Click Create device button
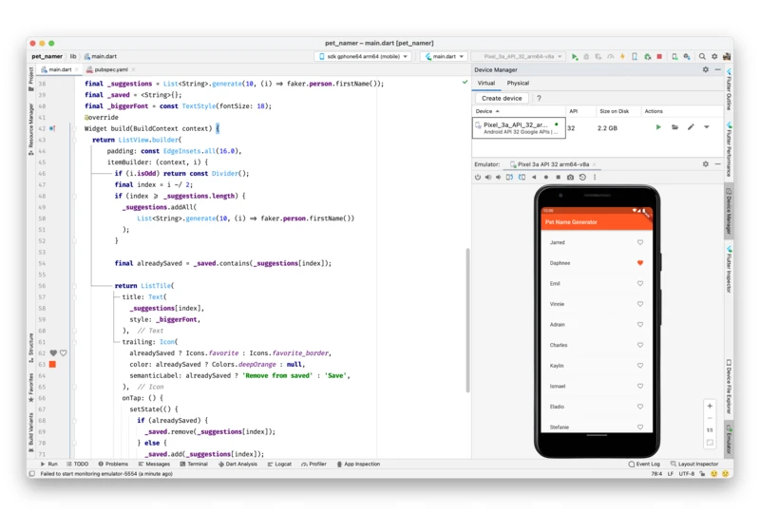 [502, 98]
